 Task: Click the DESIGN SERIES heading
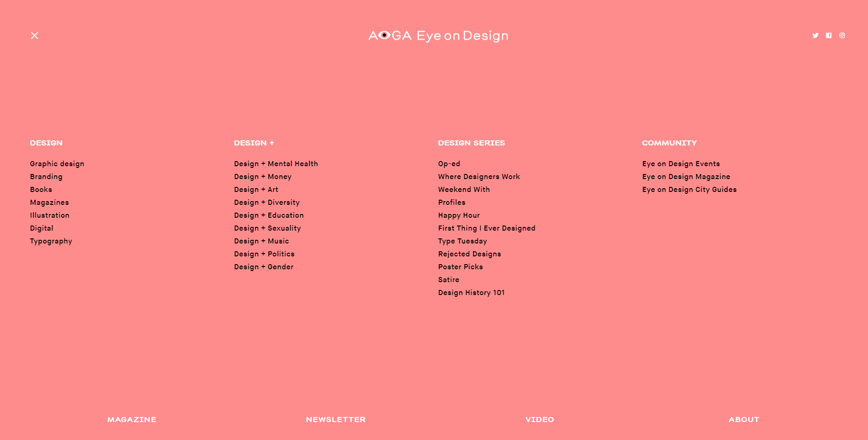pos(471,143)
